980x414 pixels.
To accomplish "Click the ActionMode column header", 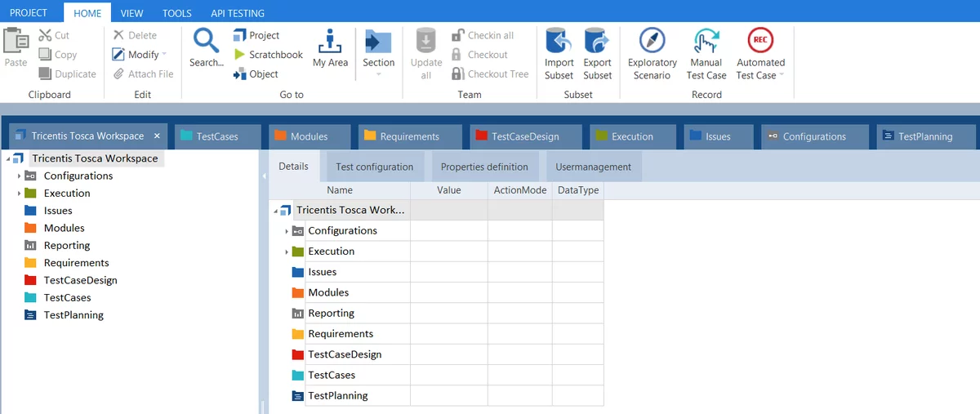I will (519, 190).
